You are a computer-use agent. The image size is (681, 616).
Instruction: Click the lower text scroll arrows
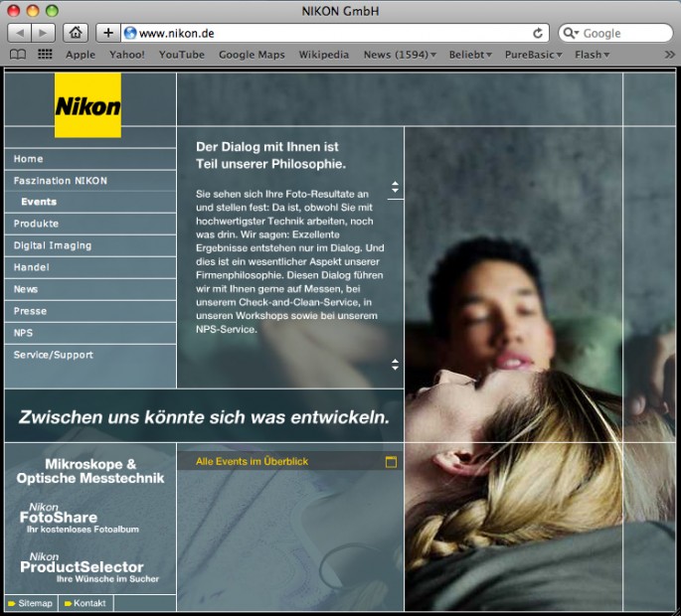click(395, 365)
